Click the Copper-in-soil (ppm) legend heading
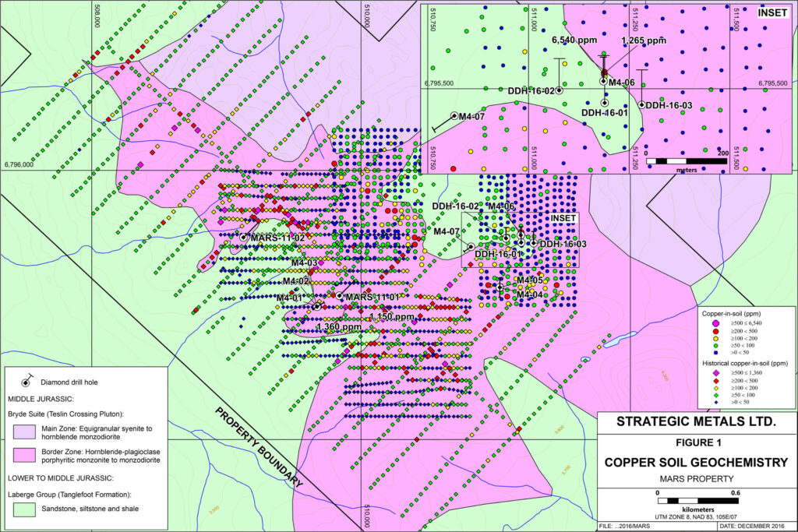The height and width of the screenshot is (532, 798). [731, 314]
